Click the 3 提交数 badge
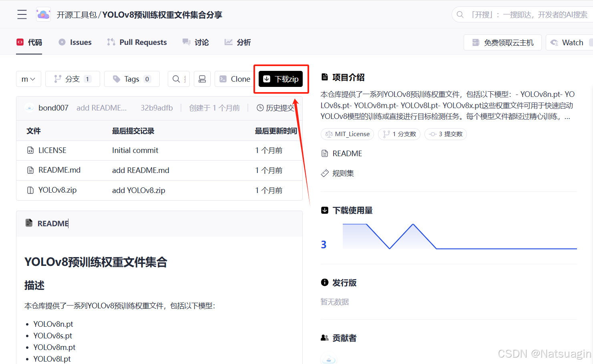 pyautogui.click(x=446, y=134)
